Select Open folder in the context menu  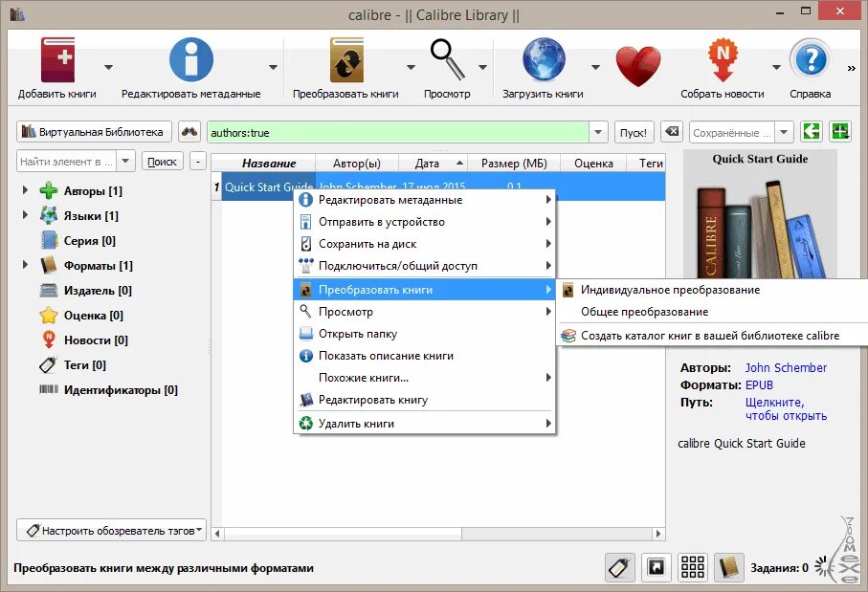pyautogui.click(x=424, y=334)
